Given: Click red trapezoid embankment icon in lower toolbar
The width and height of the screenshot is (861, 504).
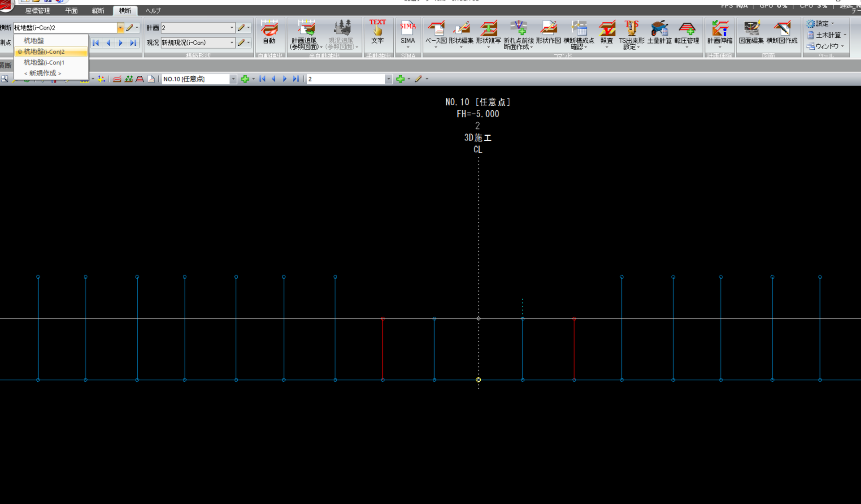Looking at the screenshot, I should [x=140, y=79].
